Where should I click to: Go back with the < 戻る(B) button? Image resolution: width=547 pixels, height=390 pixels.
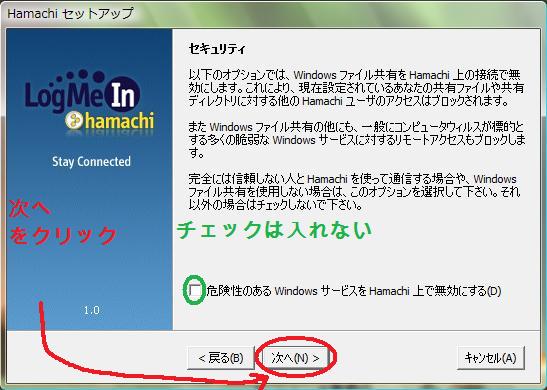pos(220,358)
